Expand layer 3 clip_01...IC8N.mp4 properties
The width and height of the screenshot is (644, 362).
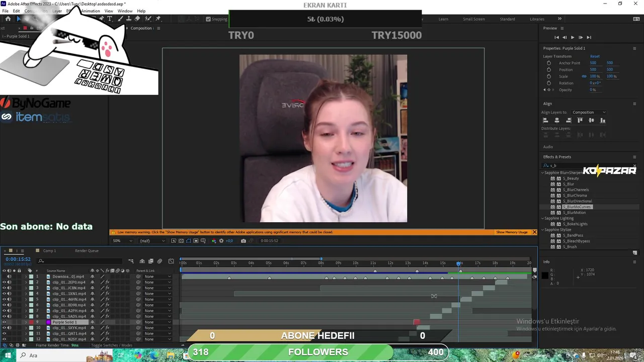(26, 288)
